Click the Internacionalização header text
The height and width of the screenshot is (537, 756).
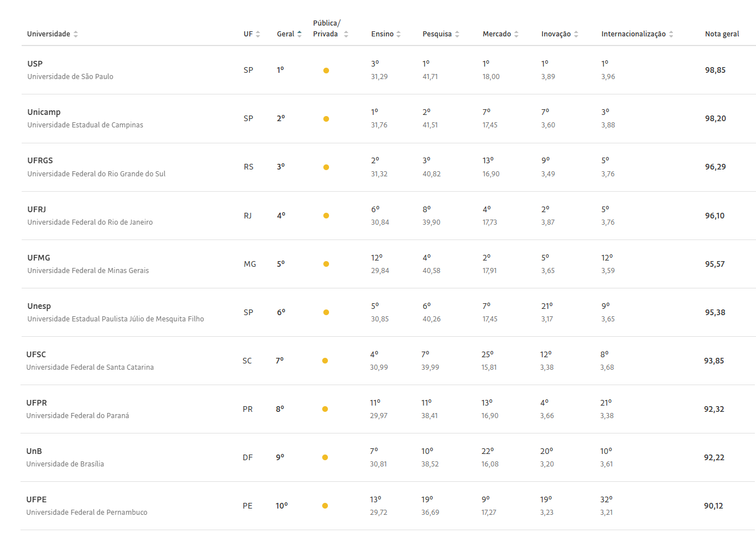point(633,34)
